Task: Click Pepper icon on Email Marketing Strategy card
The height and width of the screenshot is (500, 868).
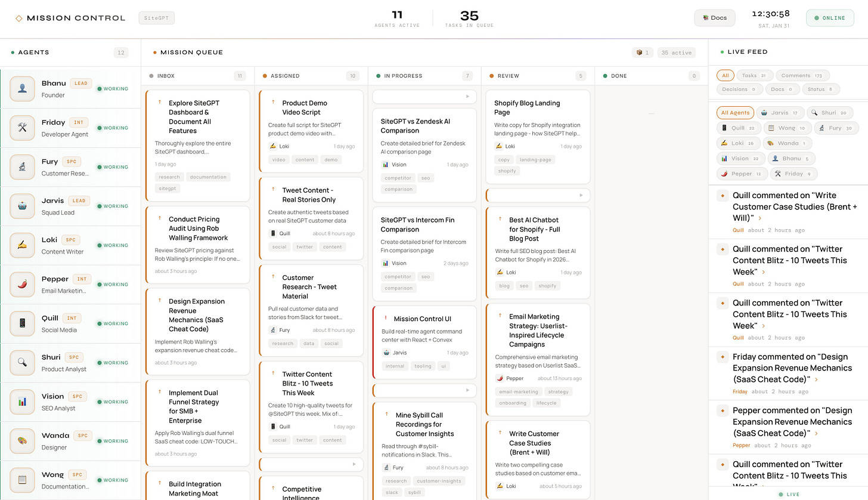Action: pos(500,378)
